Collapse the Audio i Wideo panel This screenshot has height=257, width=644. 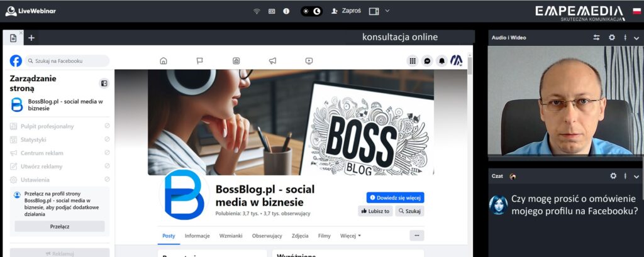coord(636,38)
